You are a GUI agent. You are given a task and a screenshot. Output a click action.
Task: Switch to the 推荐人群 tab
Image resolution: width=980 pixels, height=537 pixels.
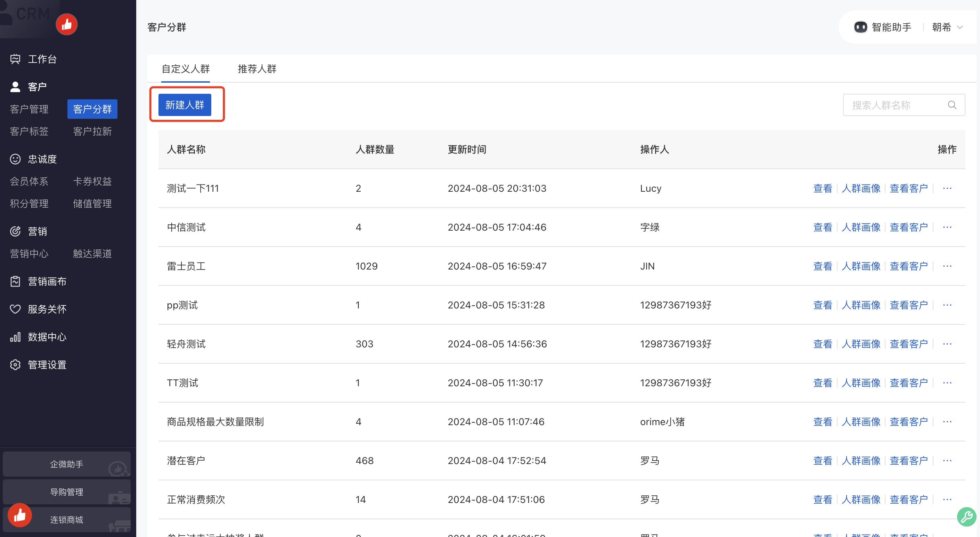coord(257,69)
